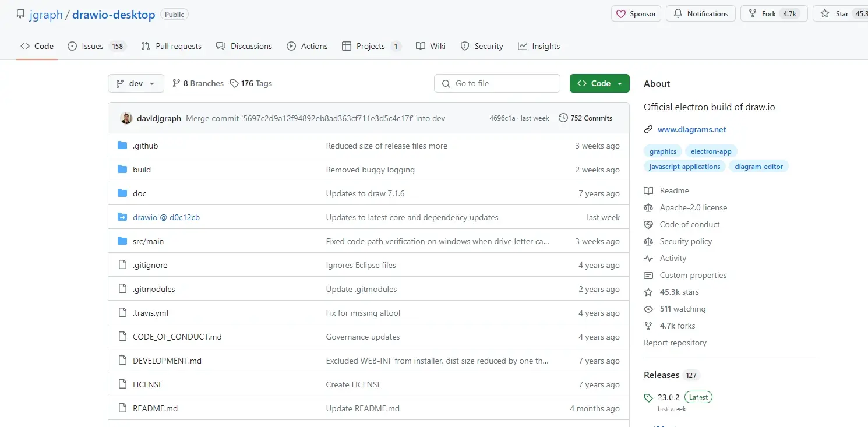Image resolution: width=868 pixels, height=427 pixels.
Task: Click the Report repository link
Action: click(x=675, y=343)
